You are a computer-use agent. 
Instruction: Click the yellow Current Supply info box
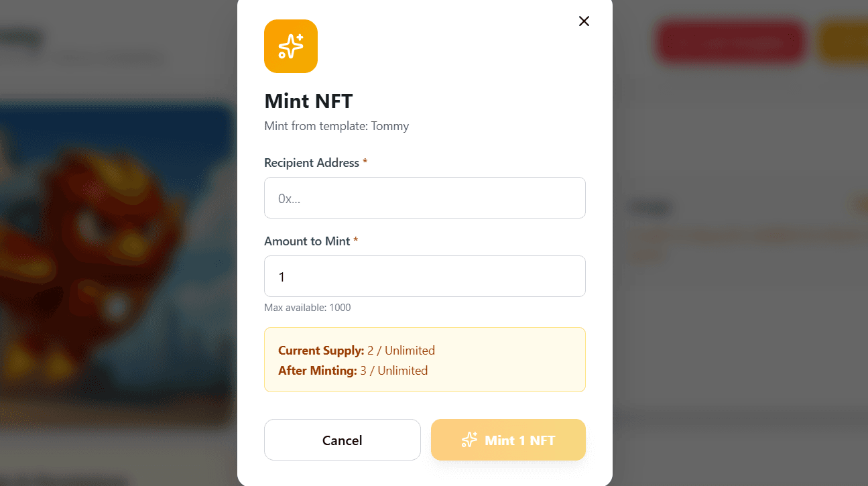424,359
